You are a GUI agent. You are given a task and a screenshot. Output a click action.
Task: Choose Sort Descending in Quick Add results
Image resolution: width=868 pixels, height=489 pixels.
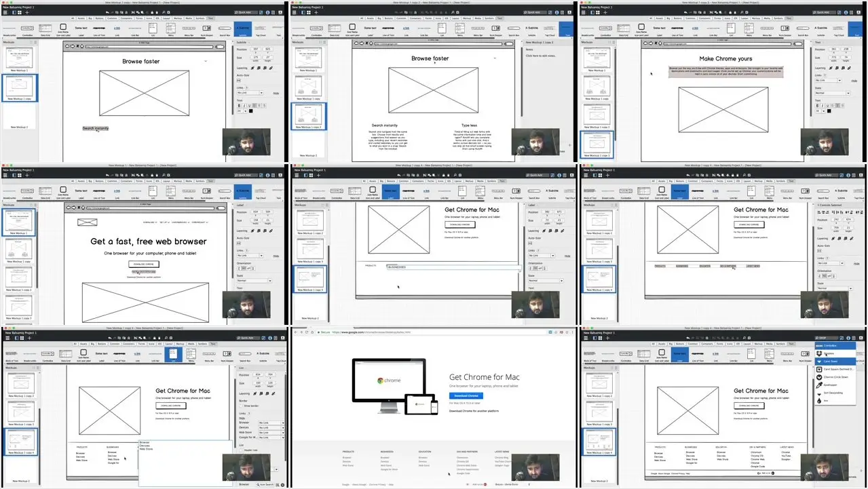click(835, 393)
